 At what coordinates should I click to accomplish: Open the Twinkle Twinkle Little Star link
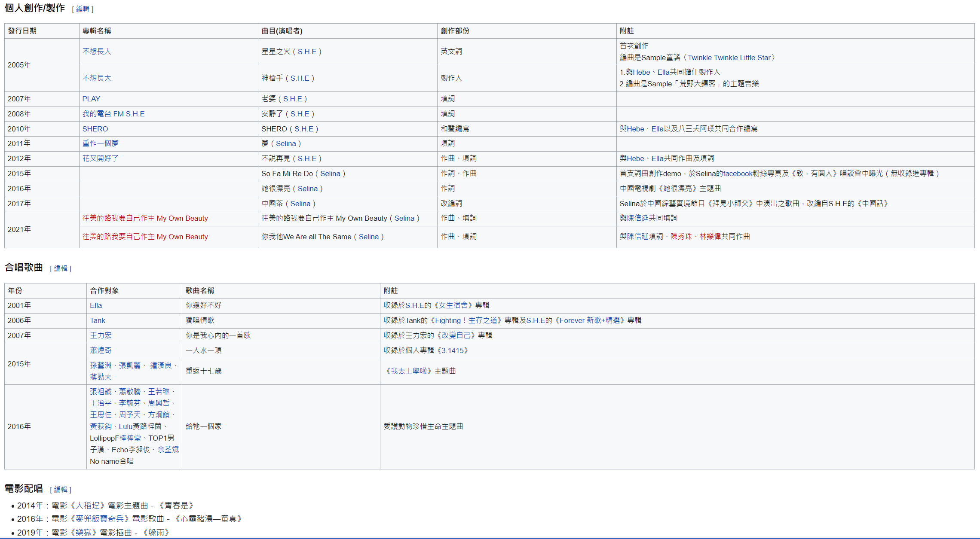(x=729, y=58)
